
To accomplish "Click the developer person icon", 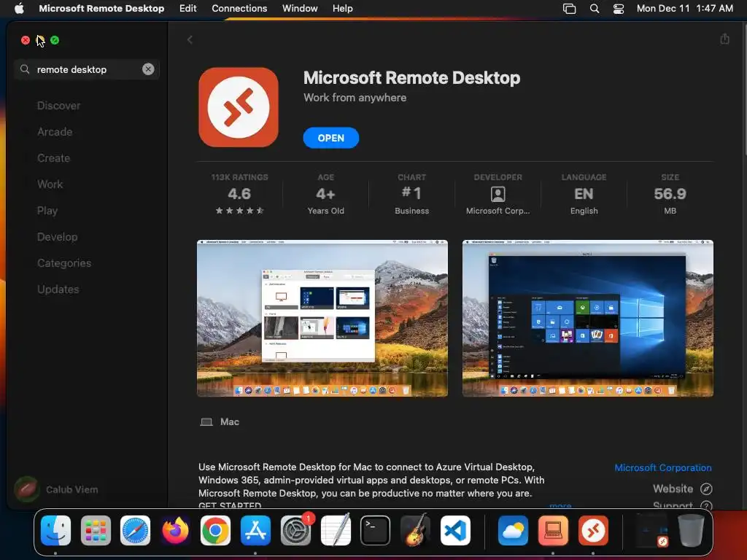I will pyautogui.click(x=498, y=194).
